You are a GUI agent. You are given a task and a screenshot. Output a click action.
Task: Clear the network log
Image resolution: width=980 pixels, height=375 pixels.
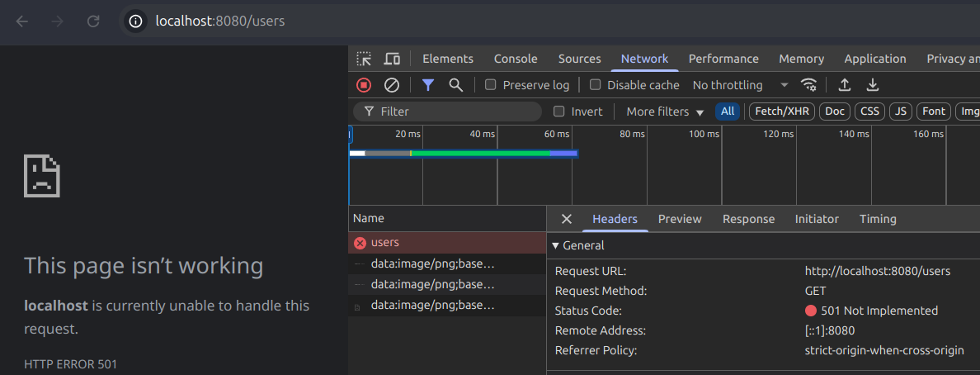click(x=391, y=85)
